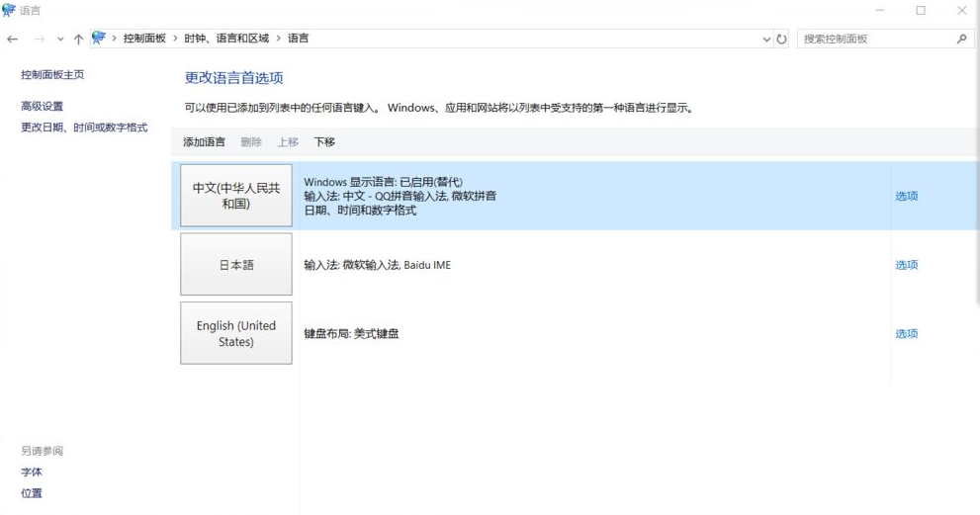The height and width of the screenshot is (515, 980).
Task: Click 语言 breadcrumb item
Action: [298, 39]
